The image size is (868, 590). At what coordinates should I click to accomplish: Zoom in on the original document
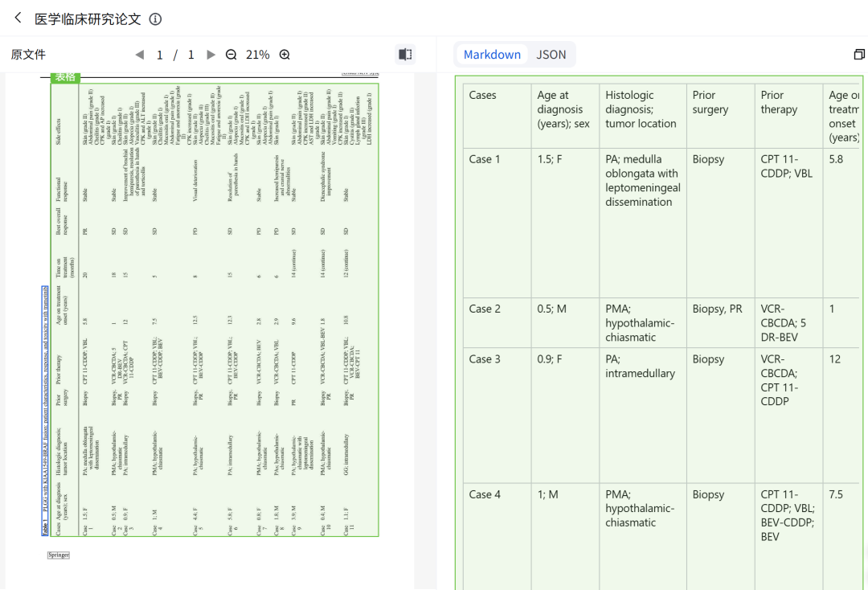(285, 55)
